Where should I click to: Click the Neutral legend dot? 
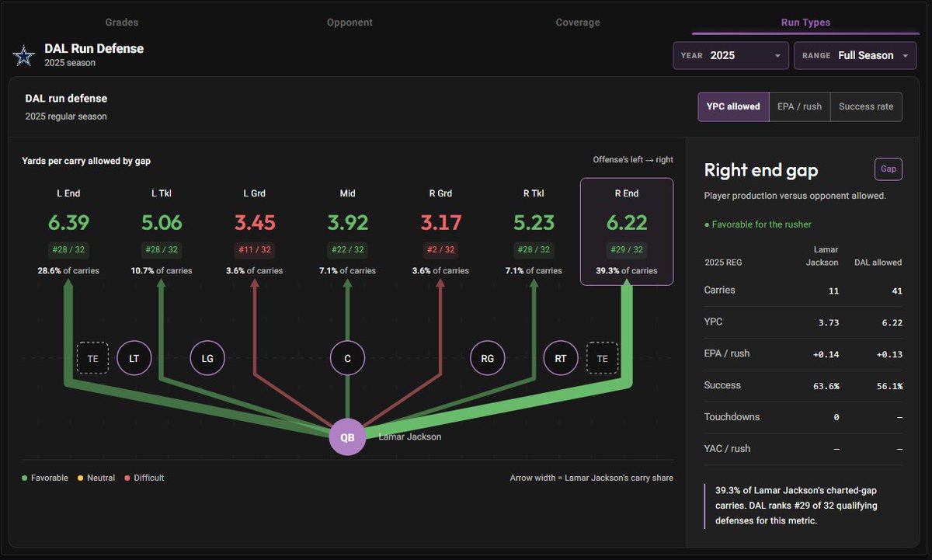[x=79, y=478]
